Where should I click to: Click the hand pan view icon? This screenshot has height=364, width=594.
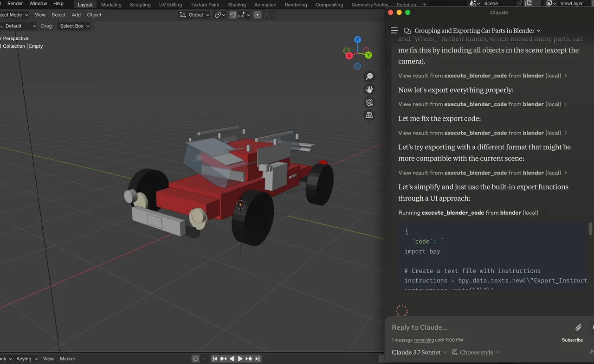[369, 89]
